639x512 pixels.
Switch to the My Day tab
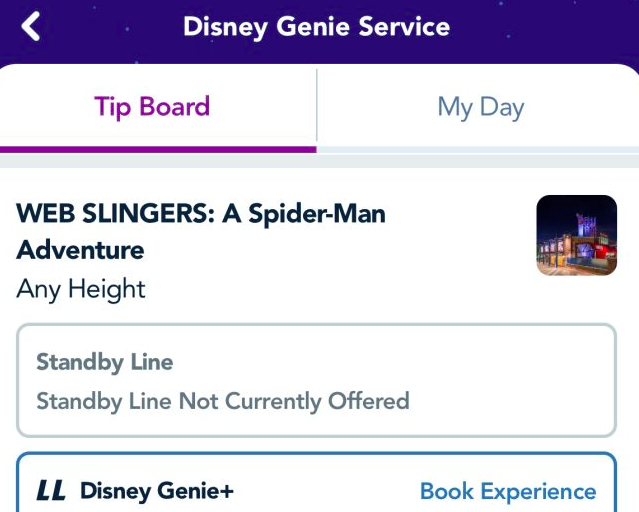(x=480, y=107)
